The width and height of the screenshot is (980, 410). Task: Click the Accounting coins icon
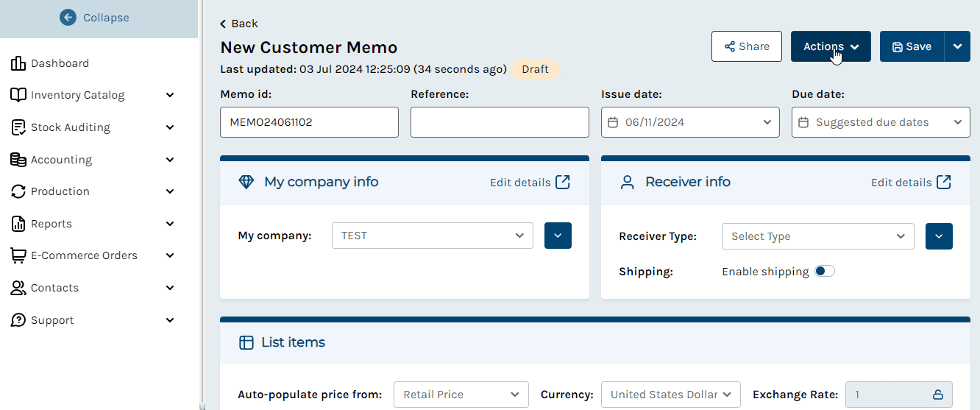(18, 160)
